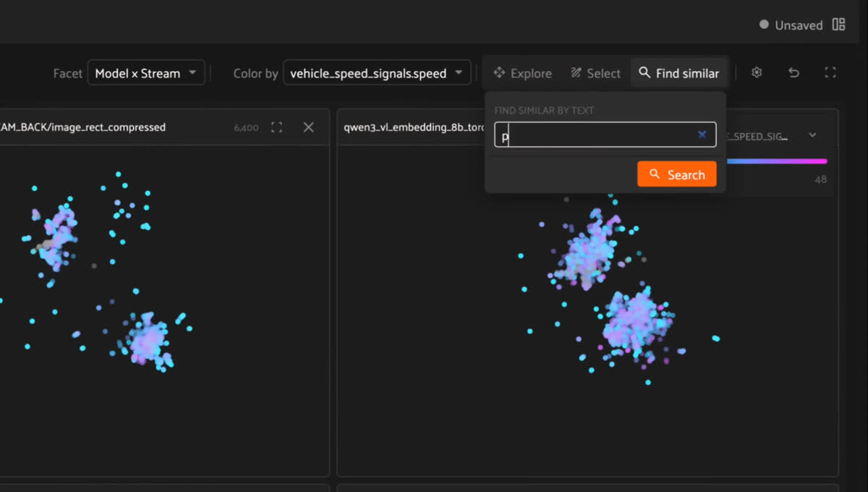
Task: Click the FIND SIMILAR BY TEXT heading
Action: (544, 111)
